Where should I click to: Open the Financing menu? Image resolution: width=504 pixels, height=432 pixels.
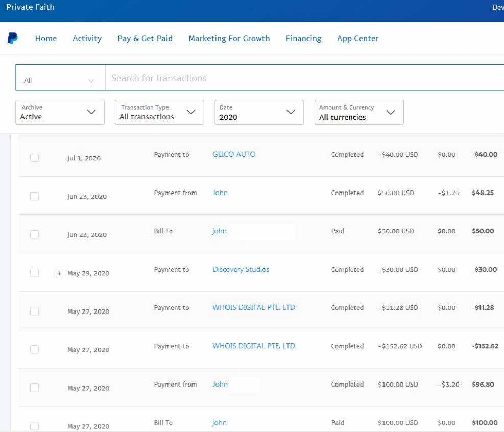click(303, 39)
